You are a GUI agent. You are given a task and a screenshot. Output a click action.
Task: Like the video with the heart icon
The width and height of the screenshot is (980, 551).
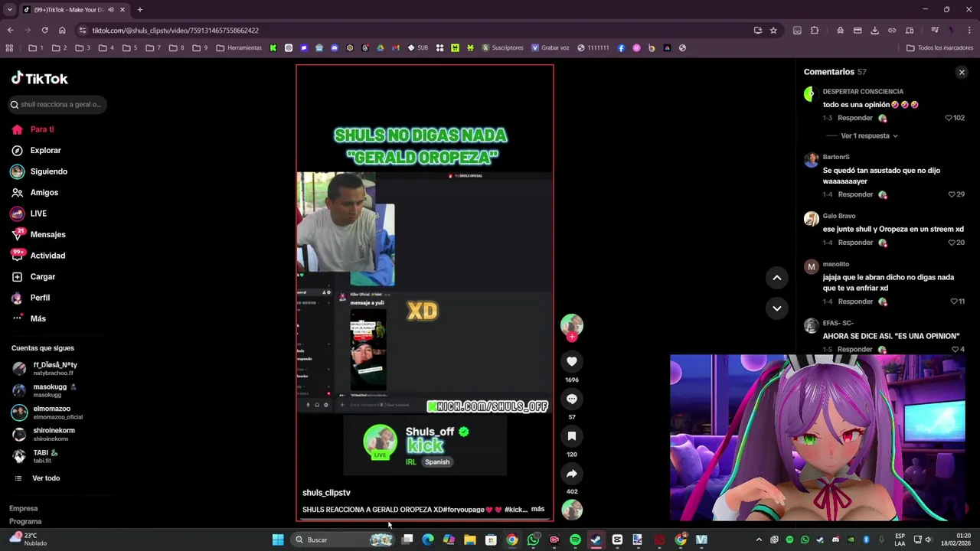pyautogui.click(x=572, y=361)
